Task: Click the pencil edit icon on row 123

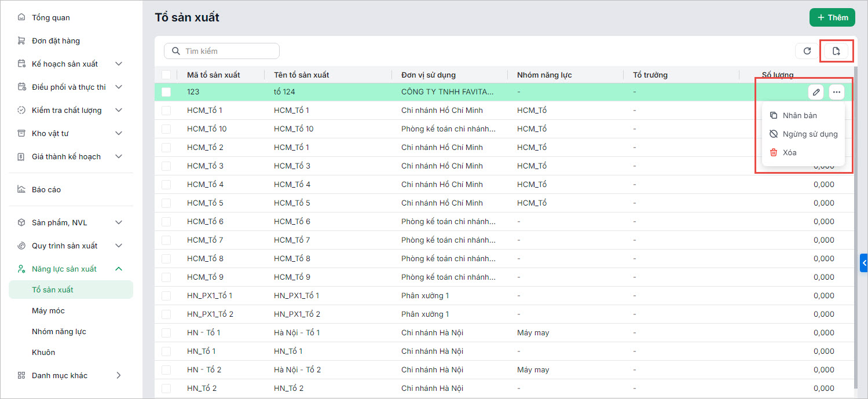Action: [816, 92]
